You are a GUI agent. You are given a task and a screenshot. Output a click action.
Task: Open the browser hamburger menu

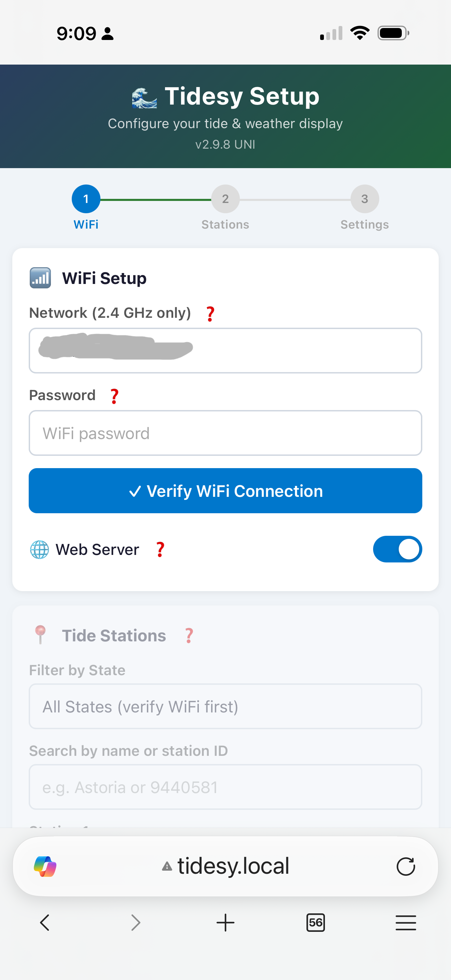point(406,923)
